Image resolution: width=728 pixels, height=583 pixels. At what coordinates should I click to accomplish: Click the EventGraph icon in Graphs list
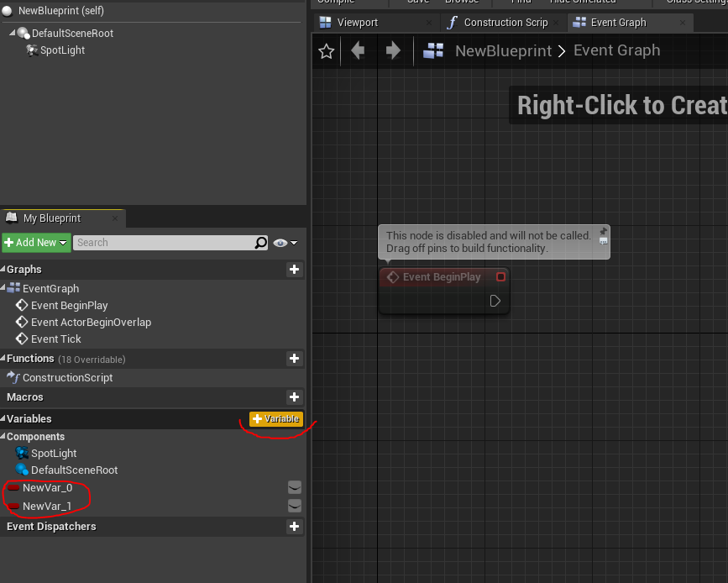click(13, 288)
